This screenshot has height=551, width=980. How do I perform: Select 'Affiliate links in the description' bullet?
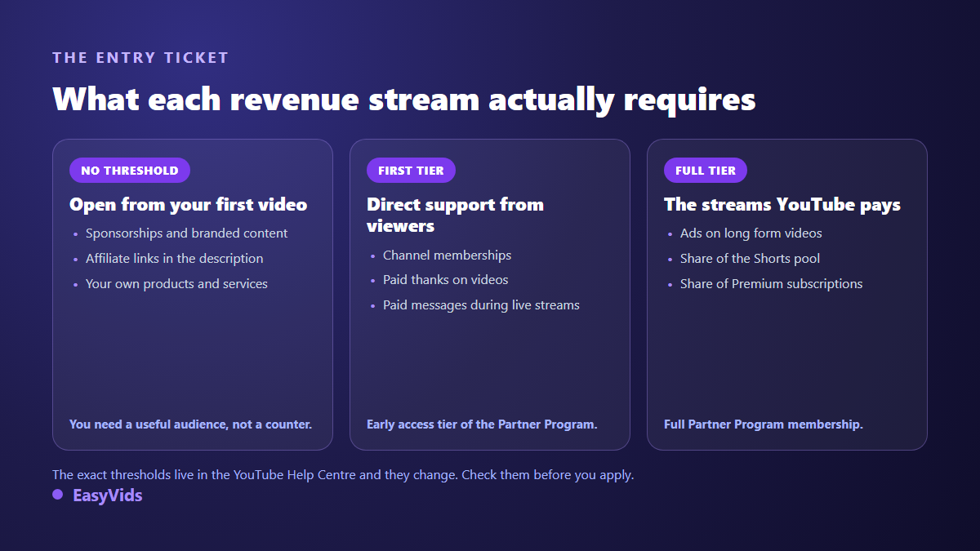point(174,259)
